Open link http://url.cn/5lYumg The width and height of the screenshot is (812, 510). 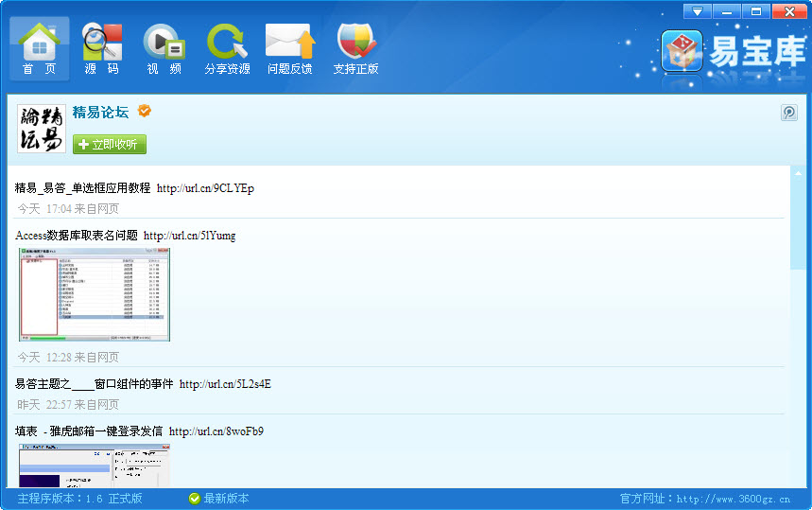pyautogui.click(x=190, y=236)
